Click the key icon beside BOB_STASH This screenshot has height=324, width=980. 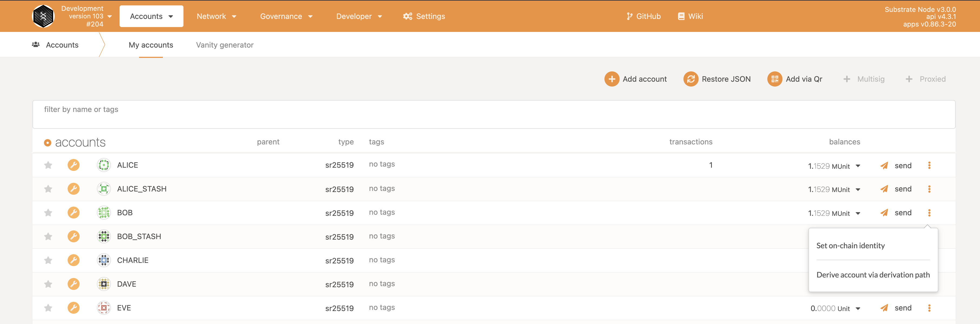[x=73, y=236]
